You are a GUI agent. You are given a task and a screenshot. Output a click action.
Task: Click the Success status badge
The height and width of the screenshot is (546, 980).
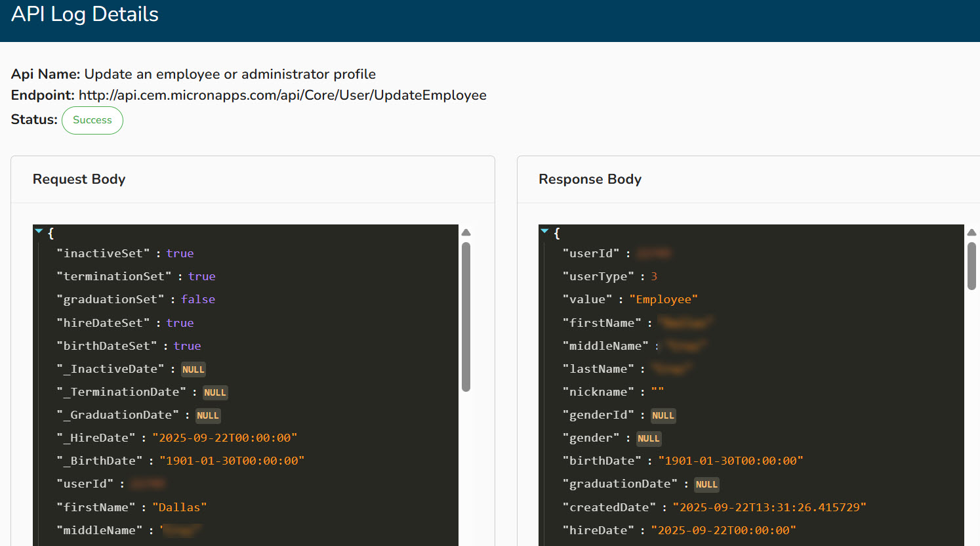(x=92, y=120)
